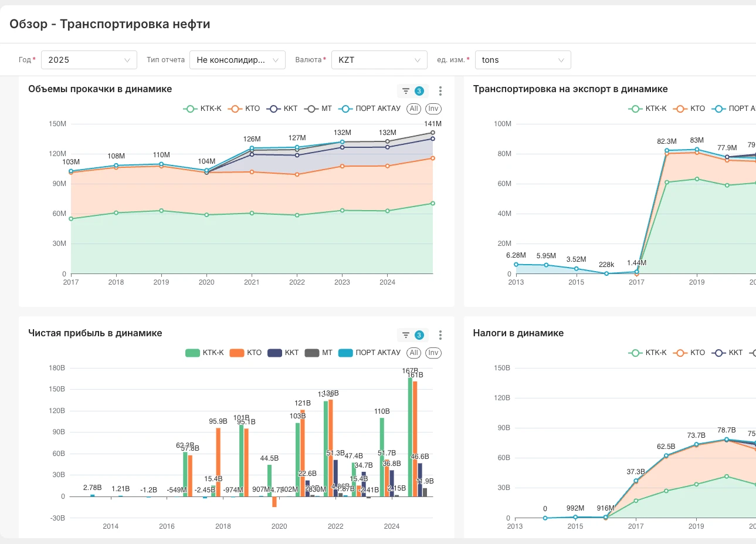Screen dimensions: 756x544
Task: Toggle КТК-К in Транспортировка на экспорт legend
Action: click(647, 109)
